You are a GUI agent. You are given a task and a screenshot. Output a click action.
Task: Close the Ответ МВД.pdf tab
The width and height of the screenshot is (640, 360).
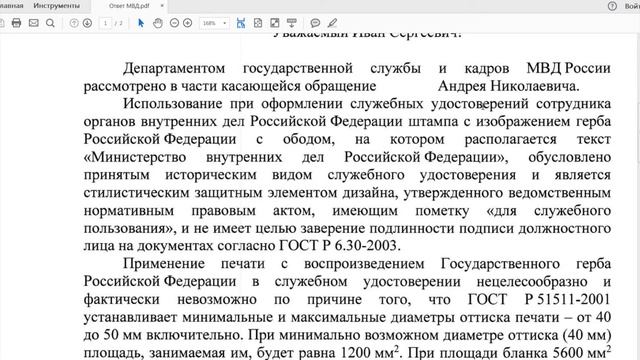[162, 6]
